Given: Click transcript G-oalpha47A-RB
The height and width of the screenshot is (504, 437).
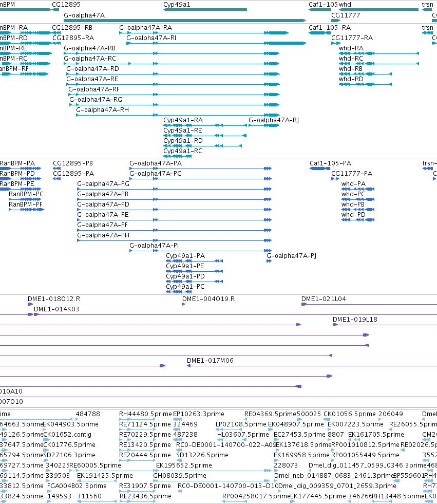Looking at the screenshot, I should click(90, 48).
